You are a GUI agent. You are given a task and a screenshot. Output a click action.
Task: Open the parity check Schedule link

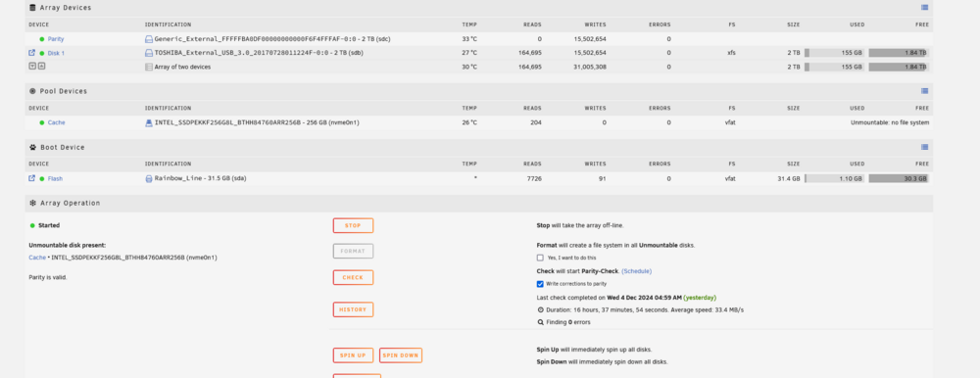[x=636, y=271]
